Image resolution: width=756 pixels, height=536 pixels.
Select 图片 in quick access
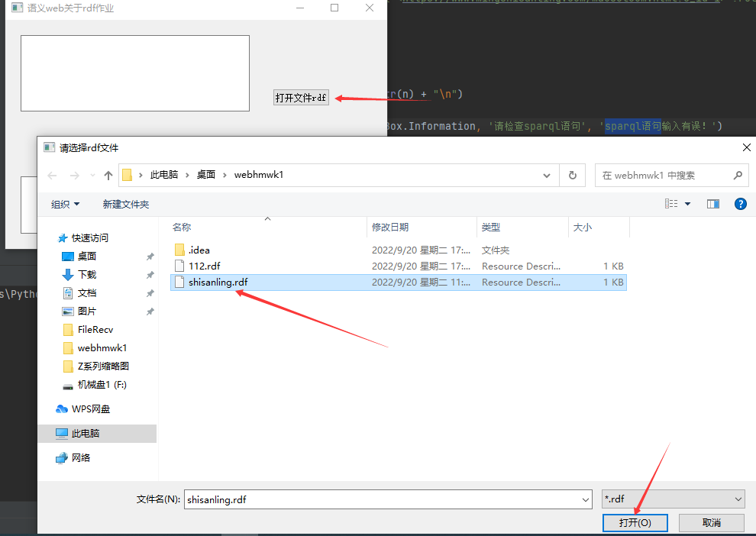click(x=87, y=311)
